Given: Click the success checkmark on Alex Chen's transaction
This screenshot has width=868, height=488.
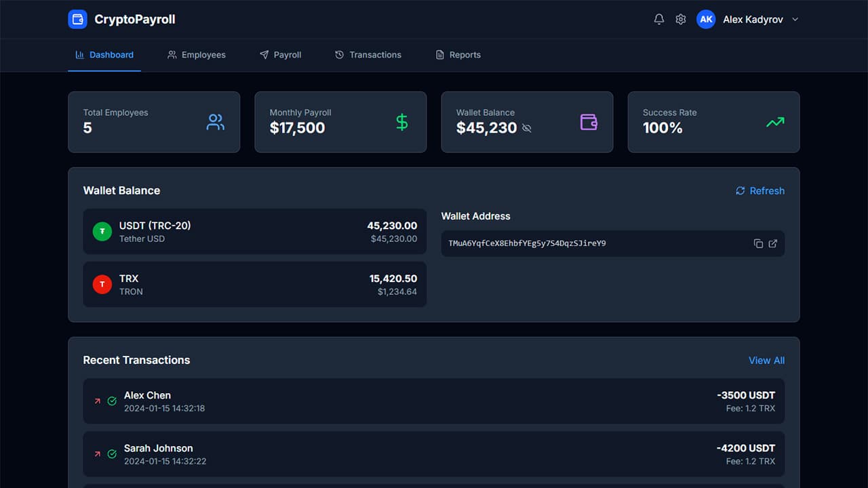Looking at the screenshot, I should pos(112,401).
